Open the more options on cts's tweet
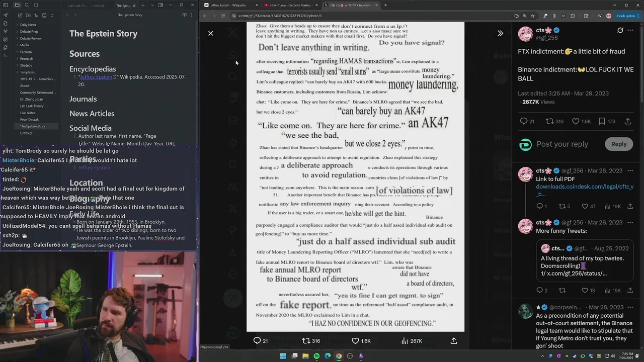 point(630,30)
